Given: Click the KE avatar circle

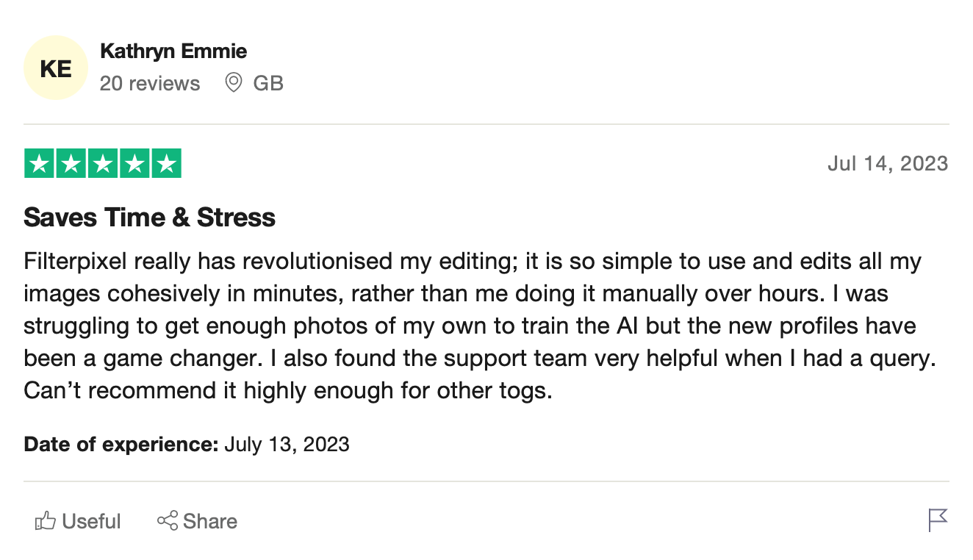Looking at the screenshot, I should tap(57, 68).
